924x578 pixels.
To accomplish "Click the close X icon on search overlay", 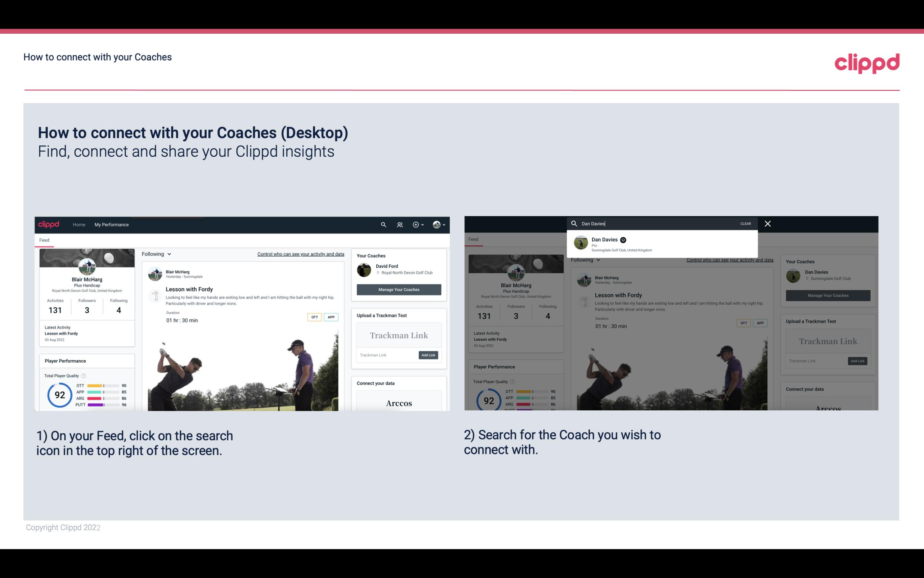I will click(768, 223).
